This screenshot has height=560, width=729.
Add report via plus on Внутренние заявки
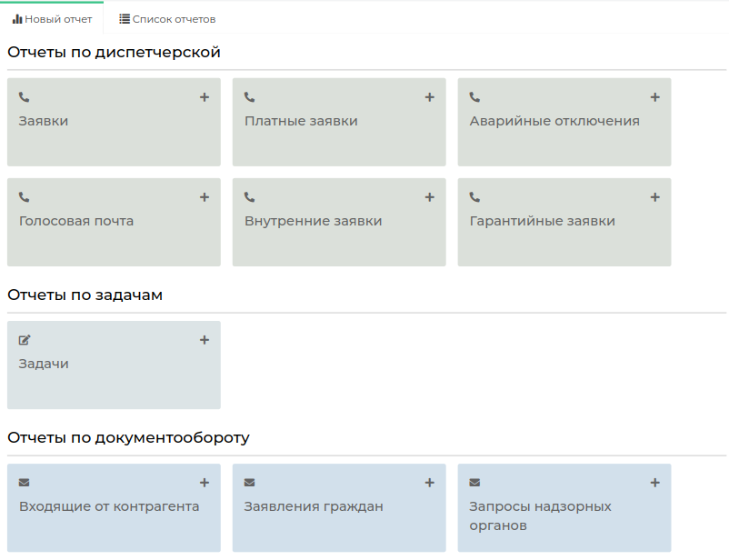[430, 197]
